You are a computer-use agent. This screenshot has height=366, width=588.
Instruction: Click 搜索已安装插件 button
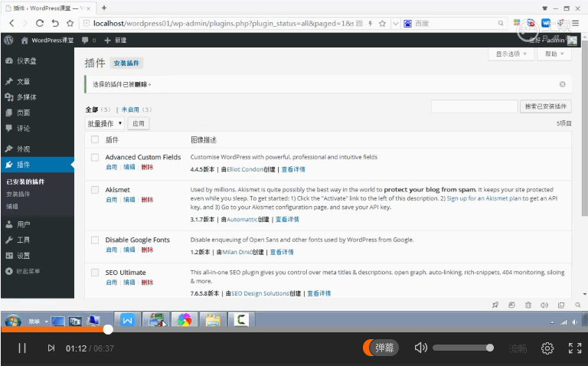tap(546, 106)
